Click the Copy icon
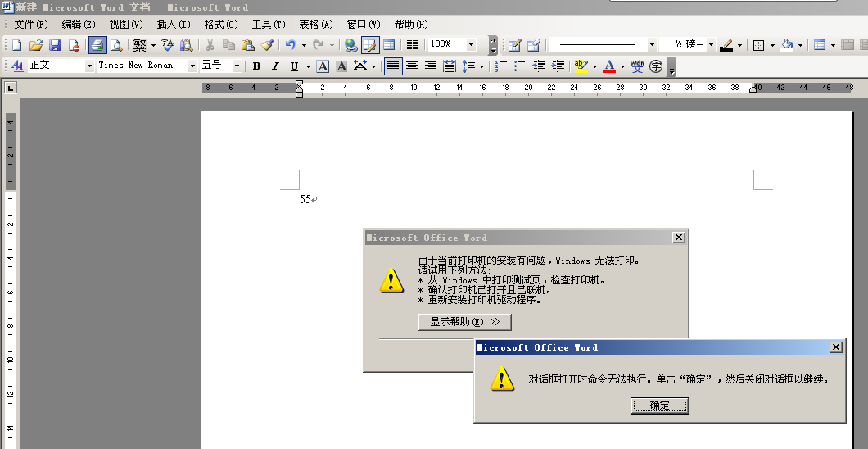Image resolution: width=868 pixels, height=449 pixels. [x=228, y=45]
